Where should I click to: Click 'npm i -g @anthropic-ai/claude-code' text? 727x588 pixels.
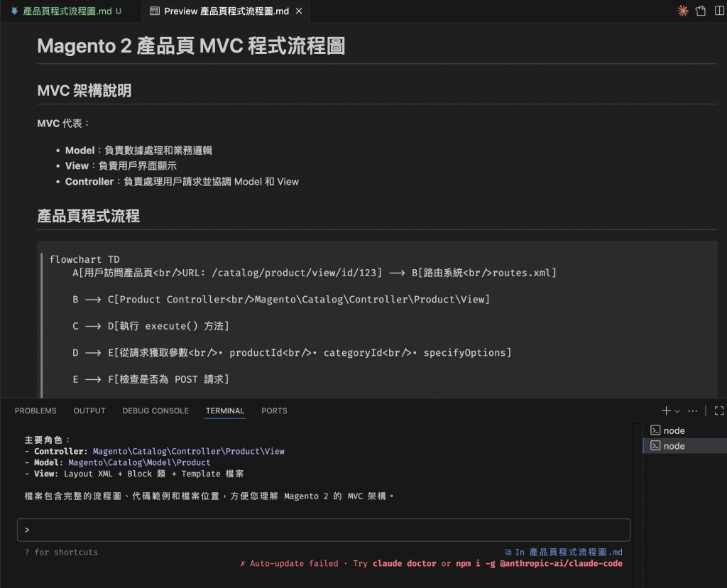539,563
